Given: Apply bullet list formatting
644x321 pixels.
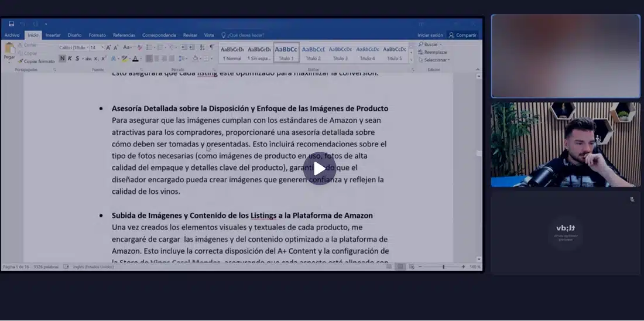Looking at the screenshot, I should point(149,47).
